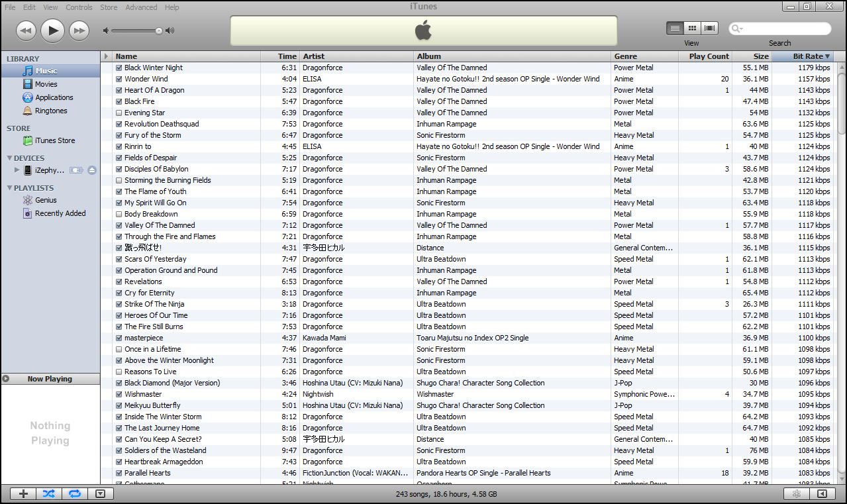Click the low volume speaker icon

click(x=105, y=30)
